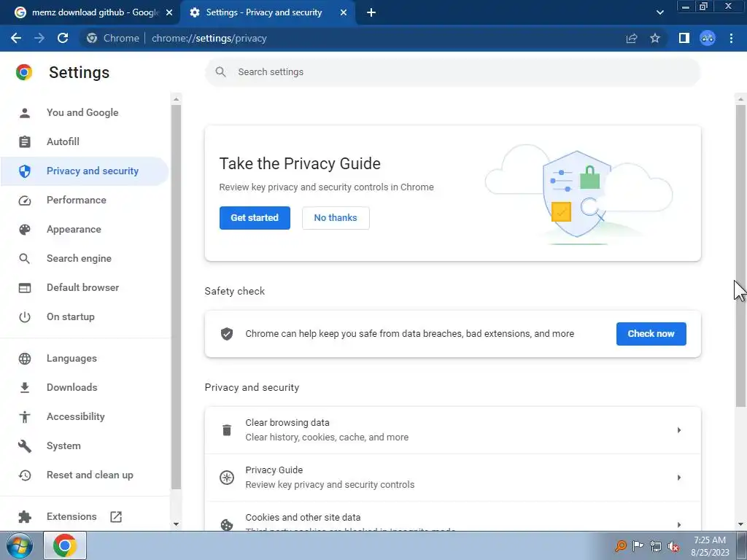The image size is (747, 560).
Task: Open the Action Center flag tray icon
Action: pyautogui.click(x=638, y=546)
